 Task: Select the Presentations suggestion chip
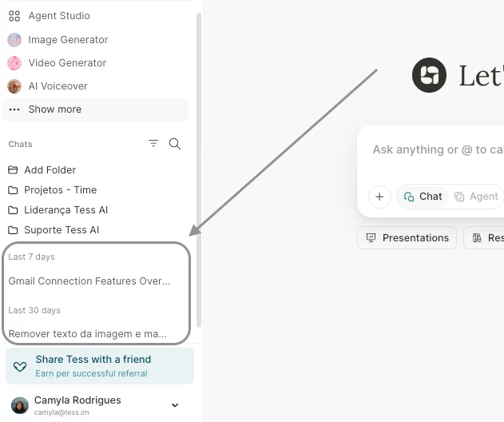pyautogui.click(x=407, y=237)
